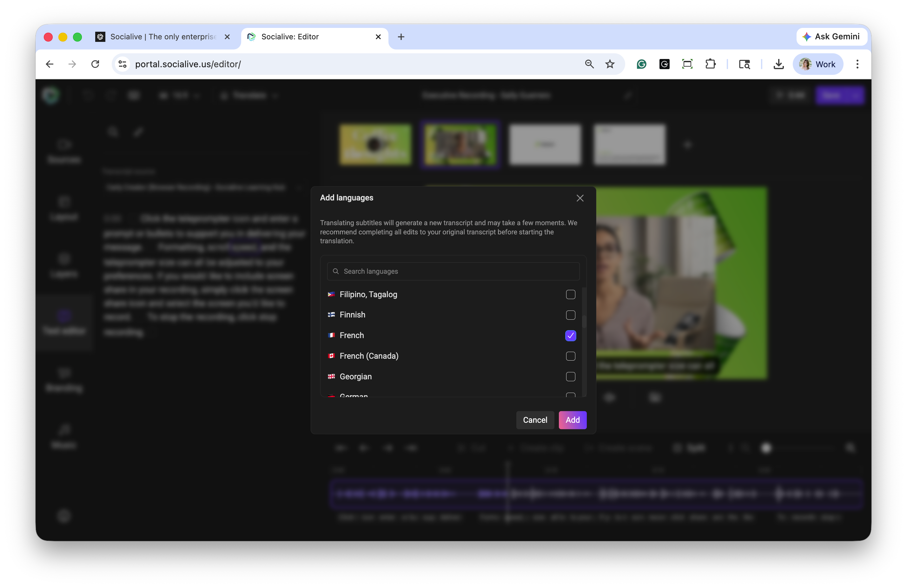Enable the Georgian language checkbox
The image size is (907, 588).
click(570, 377)
